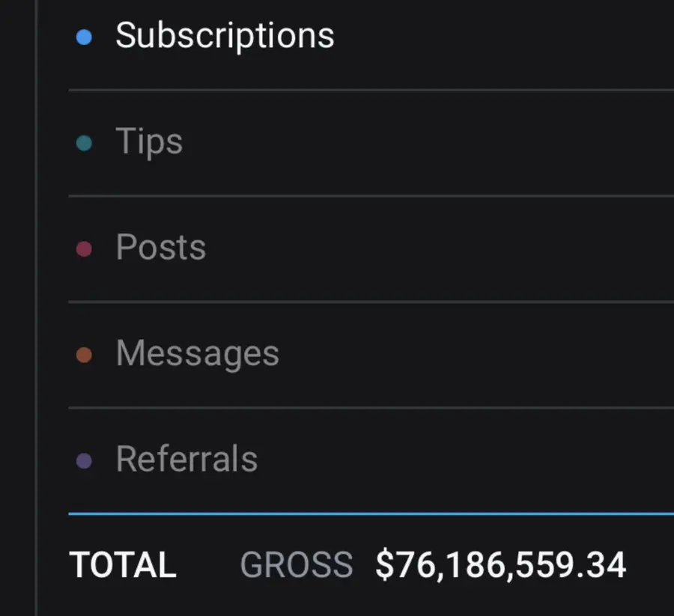
Task: Click the TOTAL label
Action: (123, 565)
